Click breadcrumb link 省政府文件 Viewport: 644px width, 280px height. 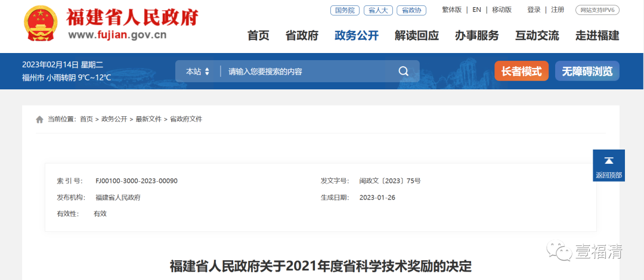pos(186,120)
